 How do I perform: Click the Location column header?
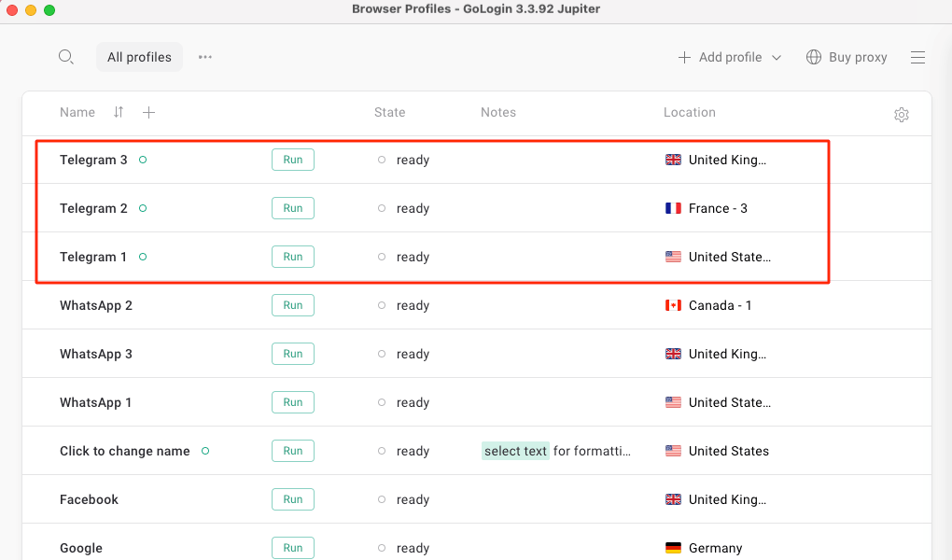tap(689, 112)
